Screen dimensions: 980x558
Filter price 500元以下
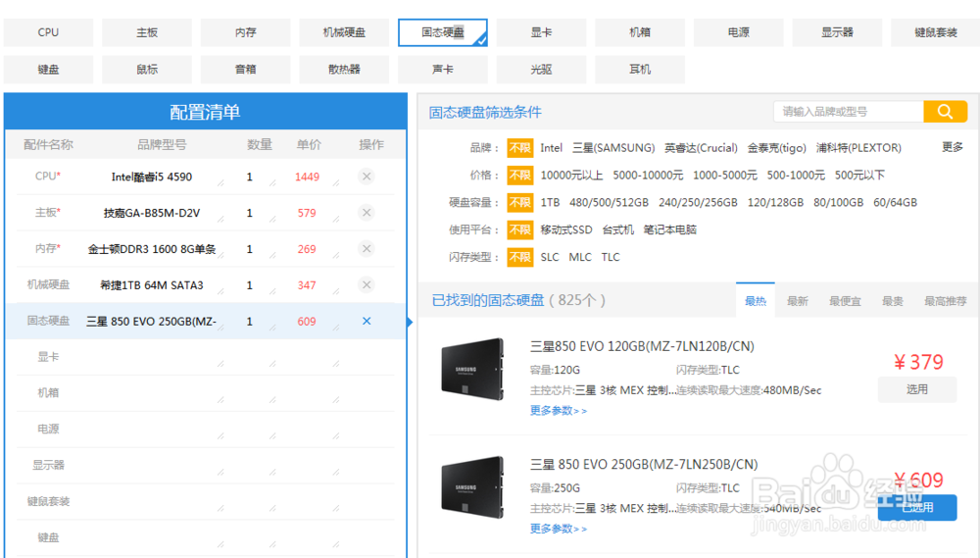pyautogui.click(x=860, y=176)
